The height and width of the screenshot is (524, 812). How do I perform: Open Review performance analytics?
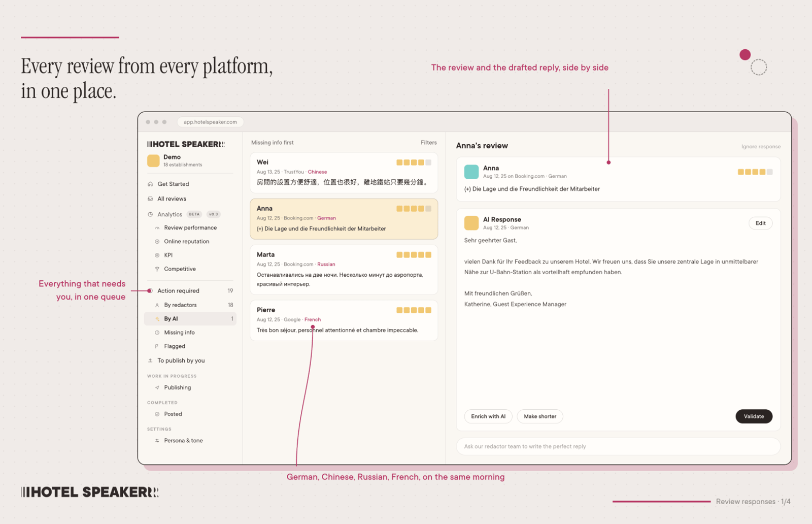[190, 228]
